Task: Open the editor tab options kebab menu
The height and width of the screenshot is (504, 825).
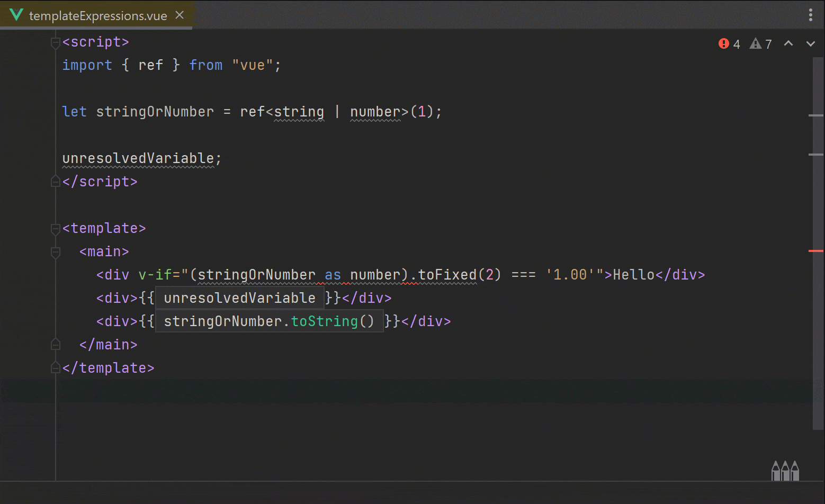Action: pos(810,15)
